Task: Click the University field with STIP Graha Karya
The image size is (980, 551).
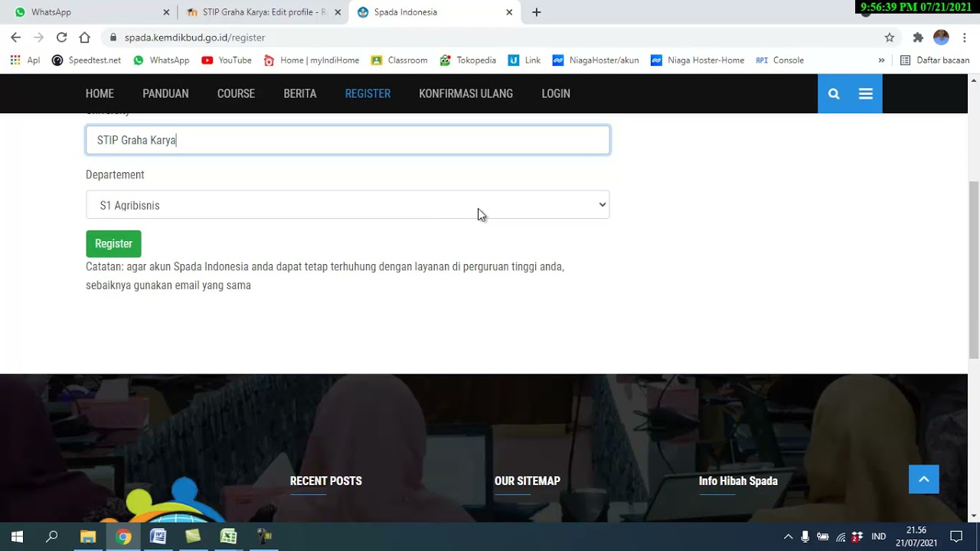Action: coord(348,140)
